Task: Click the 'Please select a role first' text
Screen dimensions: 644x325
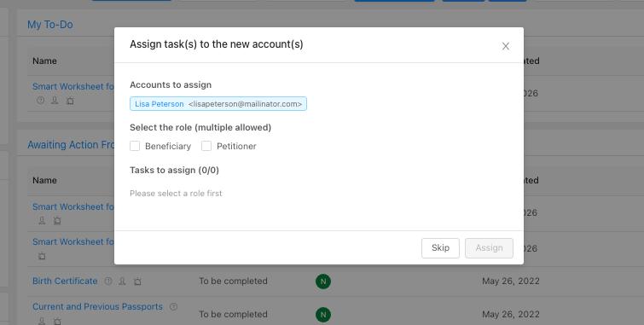Action: point(176,193)
